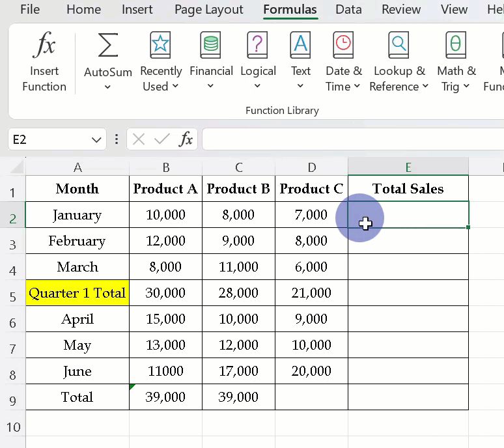Select the 'Total' label cell
504x448 pixels.
click(x=77, y=397)
